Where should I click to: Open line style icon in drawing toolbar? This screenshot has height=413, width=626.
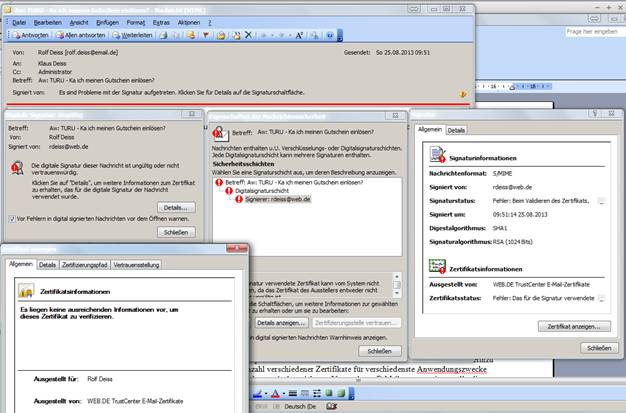[293, 394]
